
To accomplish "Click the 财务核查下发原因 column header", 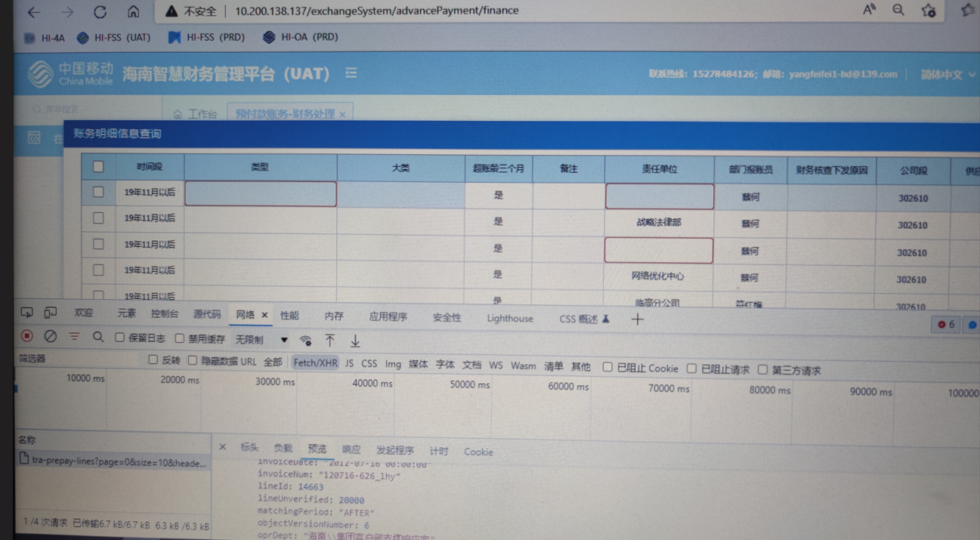I will pyautogui.click(x=831, y=171).
